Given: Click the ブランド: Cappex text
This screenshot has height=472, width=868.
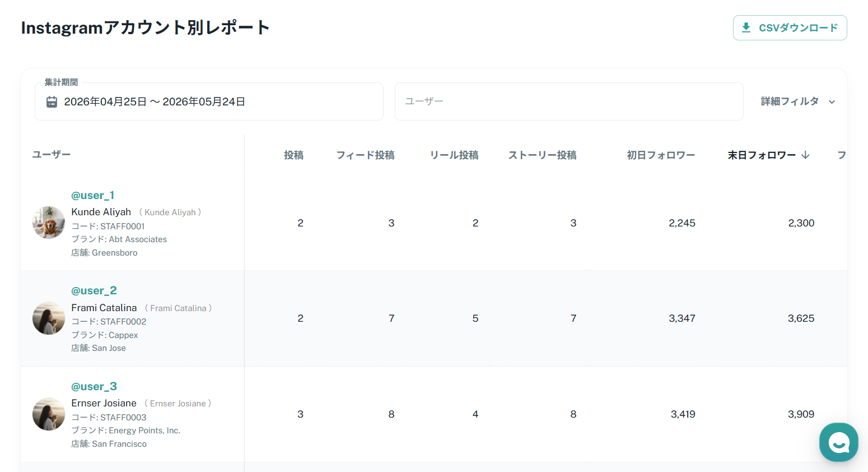Looking at the screenshot, I should coord(105,335).
